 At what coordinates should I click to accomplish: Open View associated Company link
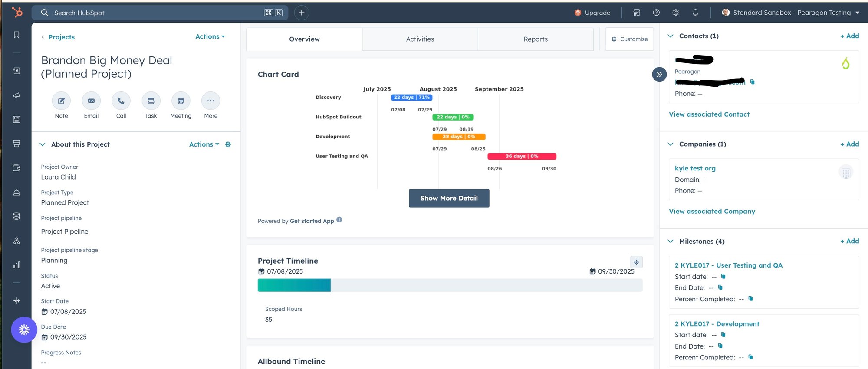pyautogui.click(x=712, y=212)
